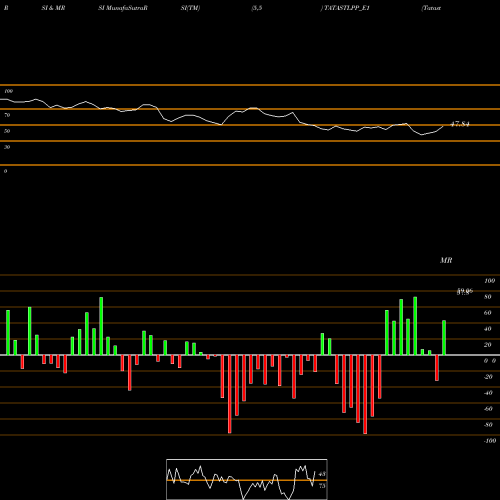Click the -80 label on MR axis

pyautogui.click(x=488, y=425)
